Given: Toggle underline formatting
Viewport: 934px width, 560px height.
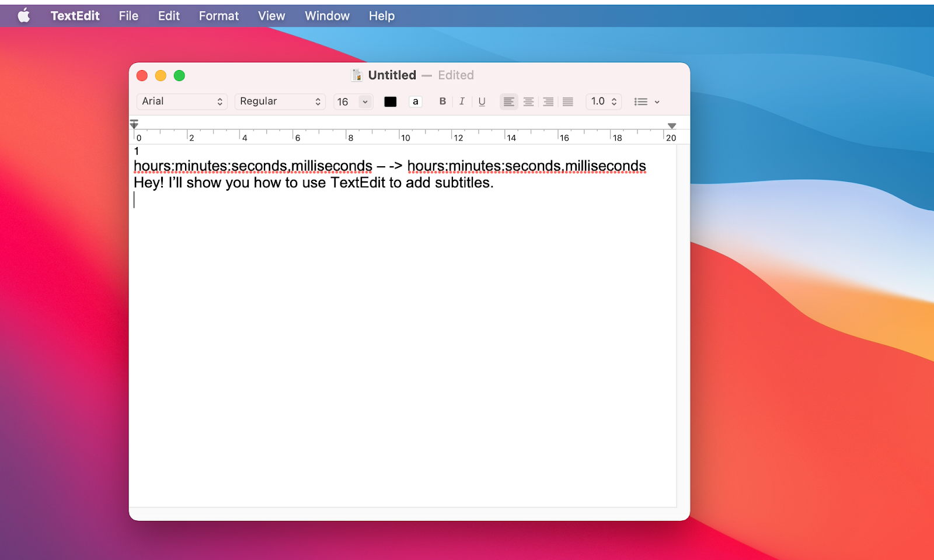Looking at the screenshot, I should (482, 101).
